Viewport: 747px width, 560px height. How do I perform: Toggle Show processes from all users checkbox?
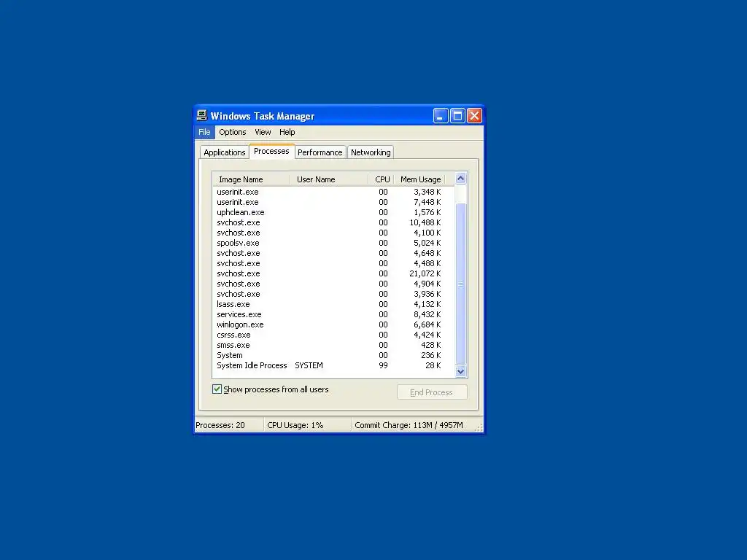tap(217, 389)
